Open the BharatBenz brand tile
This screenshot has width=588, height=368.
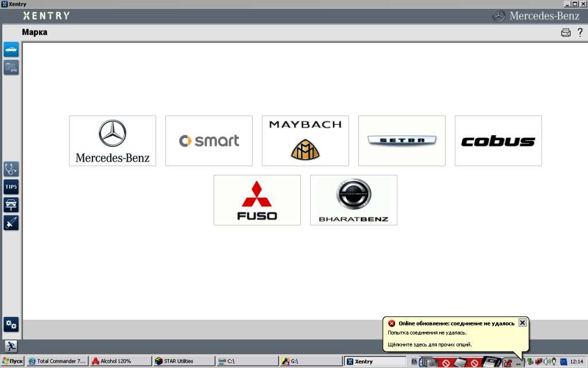354,200
